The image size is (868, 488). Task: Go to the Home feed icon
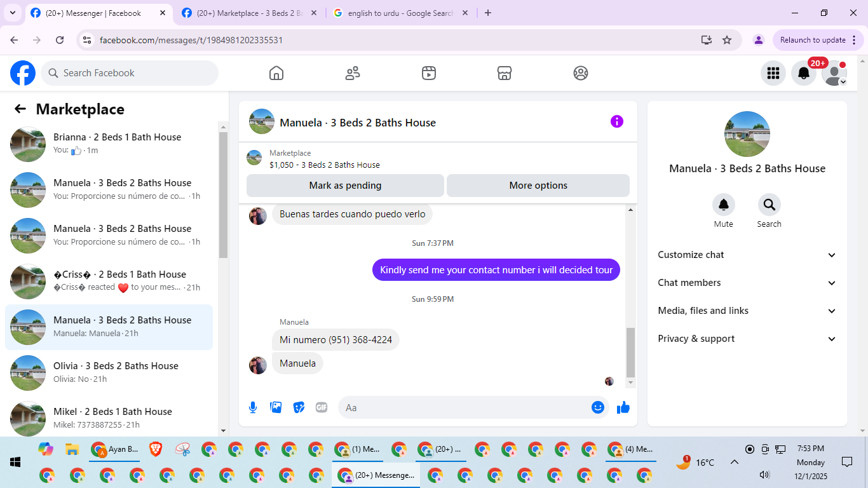tap(276, 73)
